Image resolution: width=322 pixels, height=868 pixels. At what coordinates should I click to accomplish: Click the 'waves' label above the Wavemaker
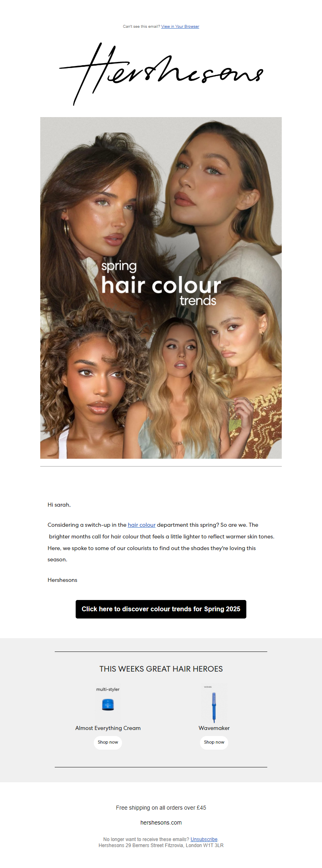(x=208, y=687)
